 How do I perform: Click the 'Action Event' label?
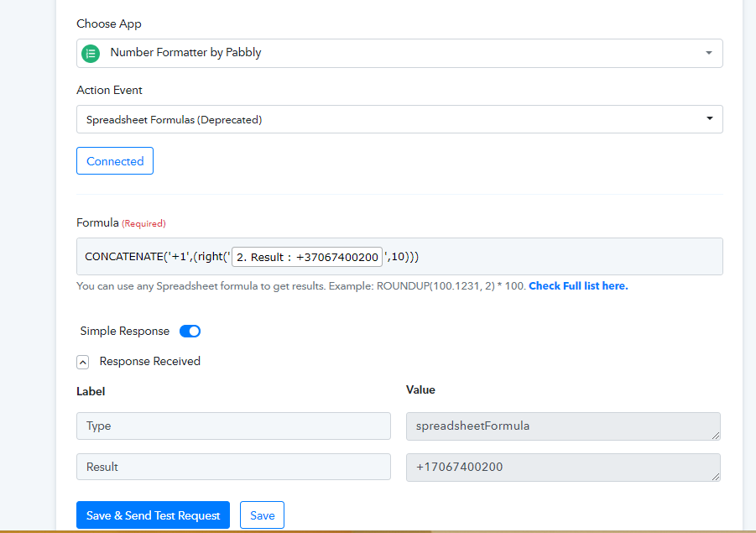coord(109,90)
